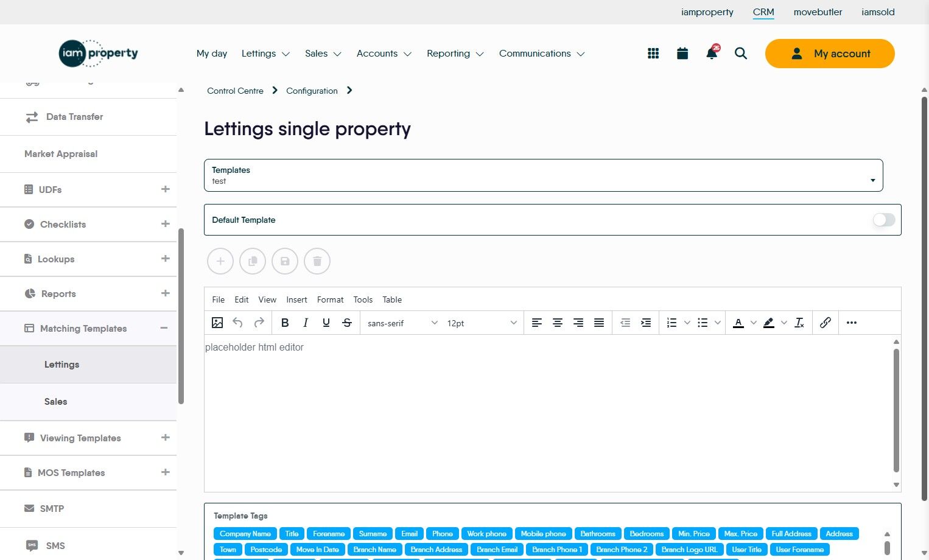Screen dimensions: 929x560
Task: Follow the Configuration breadcrumb
Action: click(x=312, y=91)
